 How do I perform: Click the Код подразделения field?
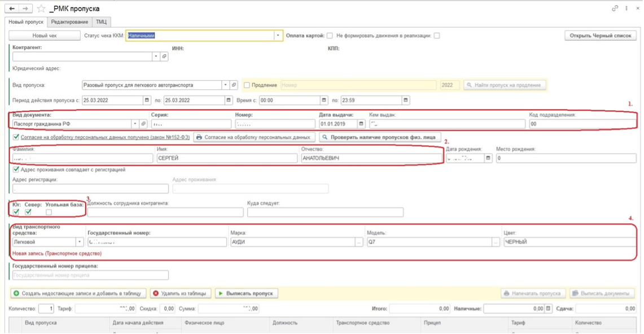pos(583,123)
